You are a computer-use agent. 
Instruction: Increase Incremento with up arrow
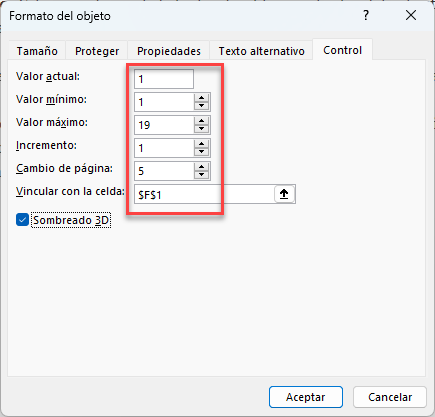point(201,144)
